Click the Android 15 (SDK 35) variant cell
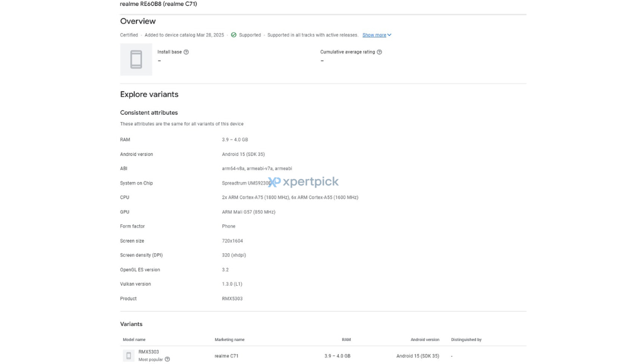This screenshot has width=643, height=364. tap(418, 356)
